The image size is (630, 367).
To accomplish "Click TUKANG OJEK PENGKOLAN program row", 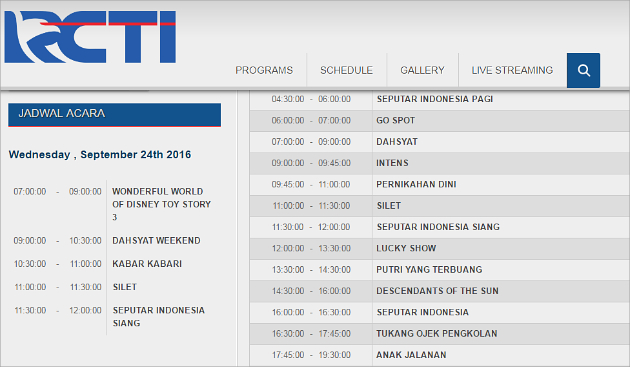I will (x=440, y=334).
